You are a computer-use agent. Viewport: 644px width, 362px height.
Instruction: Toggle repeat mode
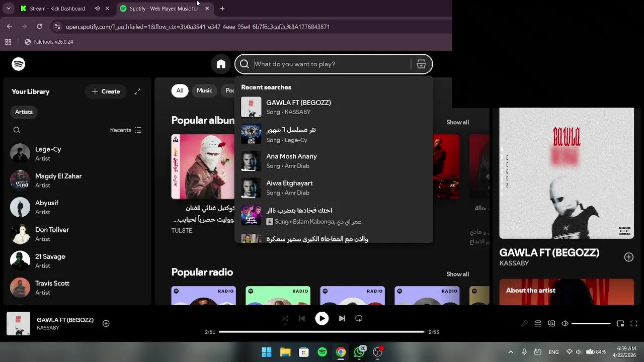(359, 318)
